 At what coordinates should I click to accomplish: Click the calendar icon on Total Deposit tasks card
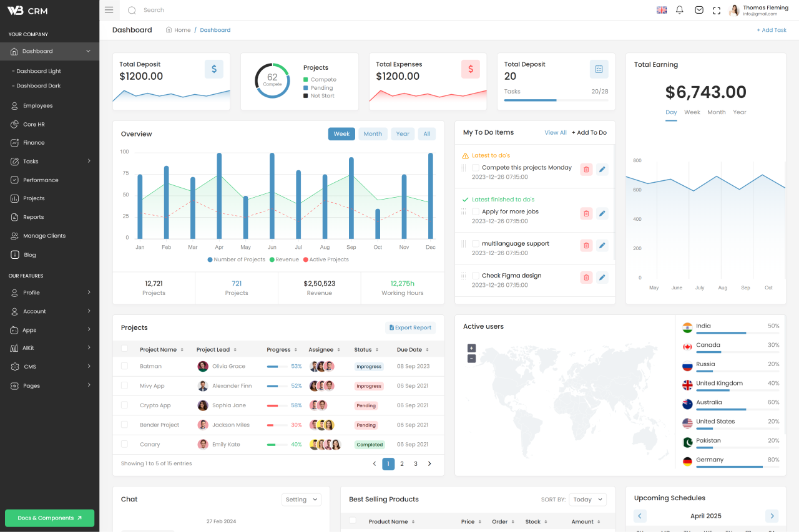[x=599, y=69]
